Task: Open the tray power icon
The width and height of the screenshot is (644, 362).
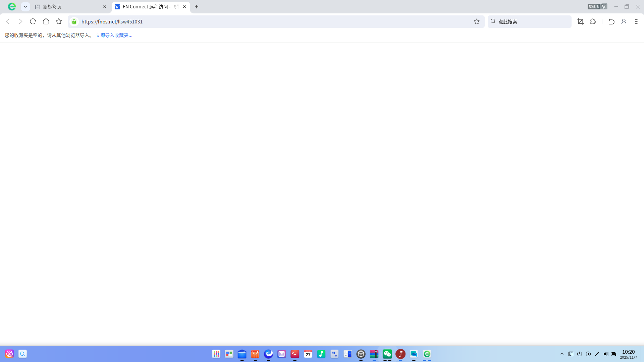Action: [580, 354]
